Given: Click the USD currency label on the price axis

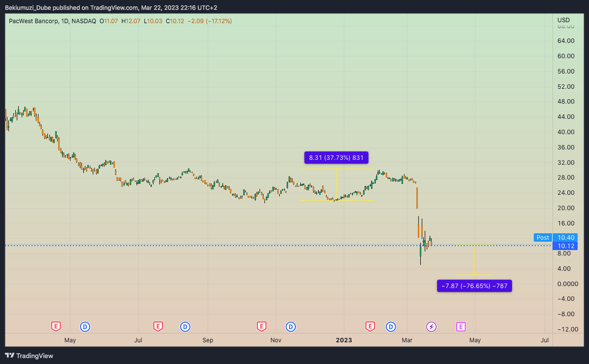Looking at the screenshot, I should point(563,20).
